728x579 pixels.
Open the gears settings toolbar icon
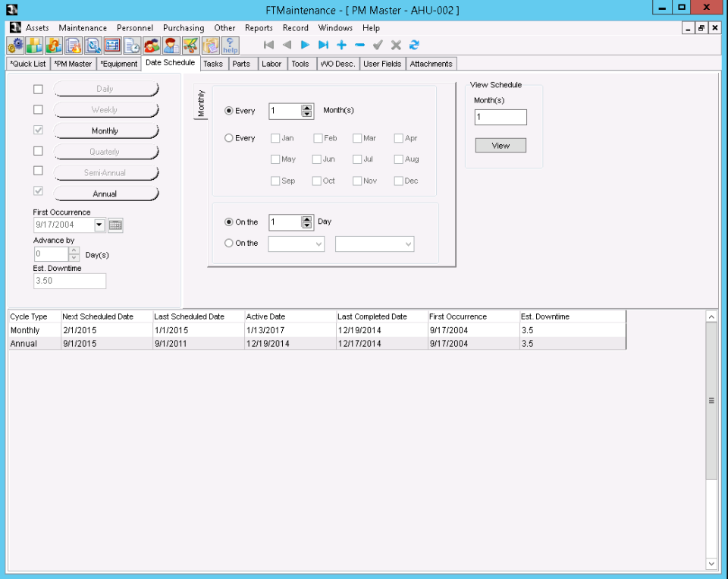coord(15,46)
